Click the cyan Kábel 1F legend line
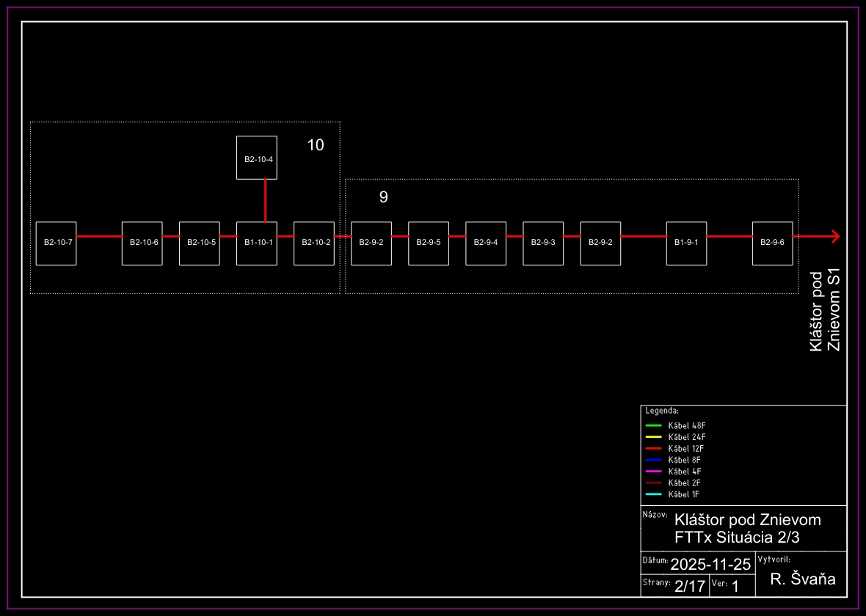Screen dimensions: 866x616 653,494
